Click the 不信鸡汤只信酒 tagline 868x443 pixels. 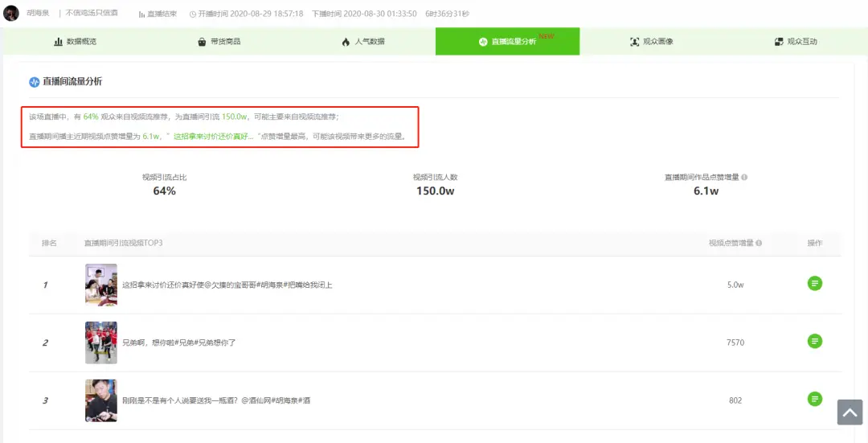(x=92, y=13)
